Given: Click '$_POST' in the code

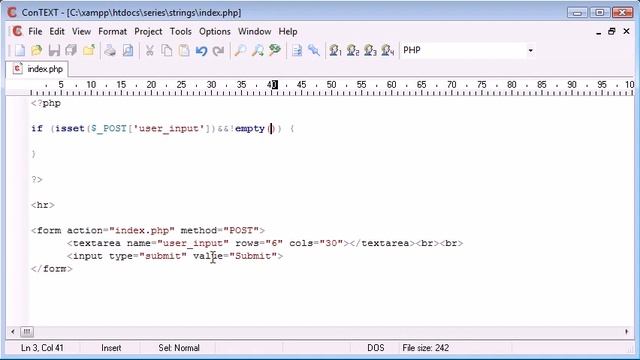Looking at the screenshot, I should (x=109, y=129).
